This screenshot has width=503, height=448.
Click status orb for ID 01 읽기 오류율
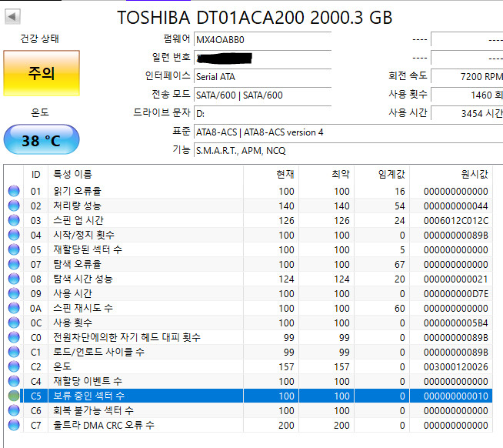tap(14, 191)
